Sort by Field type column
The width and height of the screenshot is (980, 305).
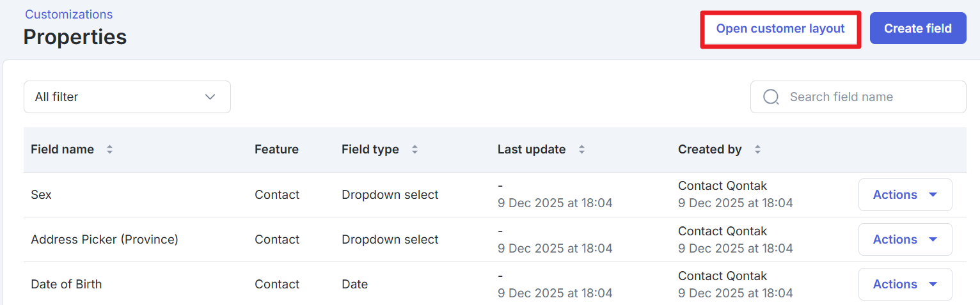pyautogui.click(x=415, y=150)
